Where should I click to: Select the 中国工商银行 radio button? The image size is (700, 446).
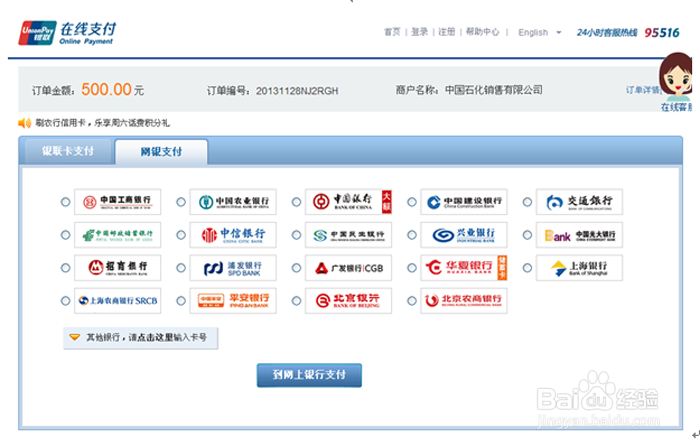pos(66,202)
